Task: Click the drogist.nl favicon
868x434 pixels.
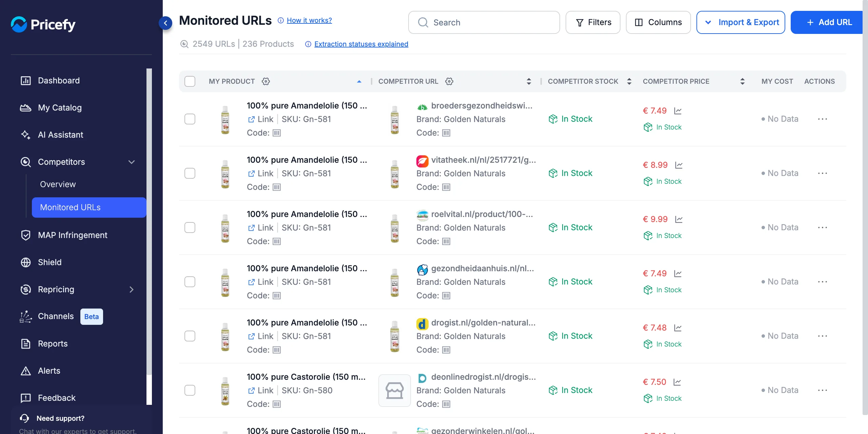Action: (x=422, y=324)
